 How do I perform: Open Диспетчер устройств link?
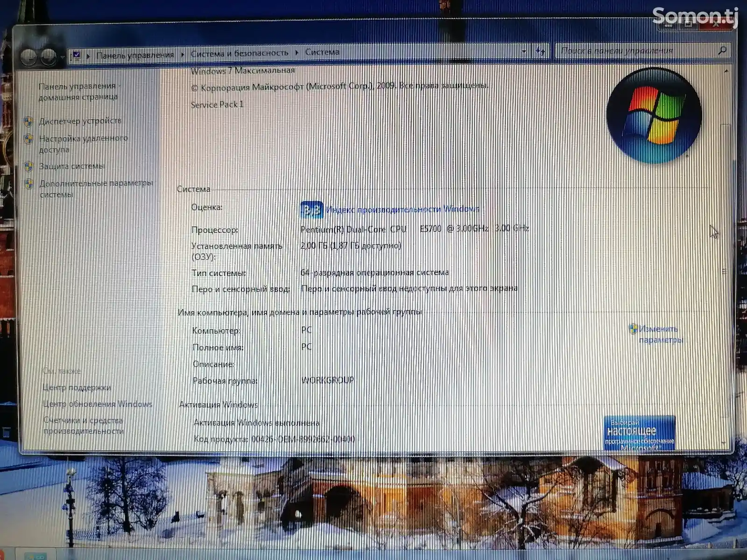[80, 121]
